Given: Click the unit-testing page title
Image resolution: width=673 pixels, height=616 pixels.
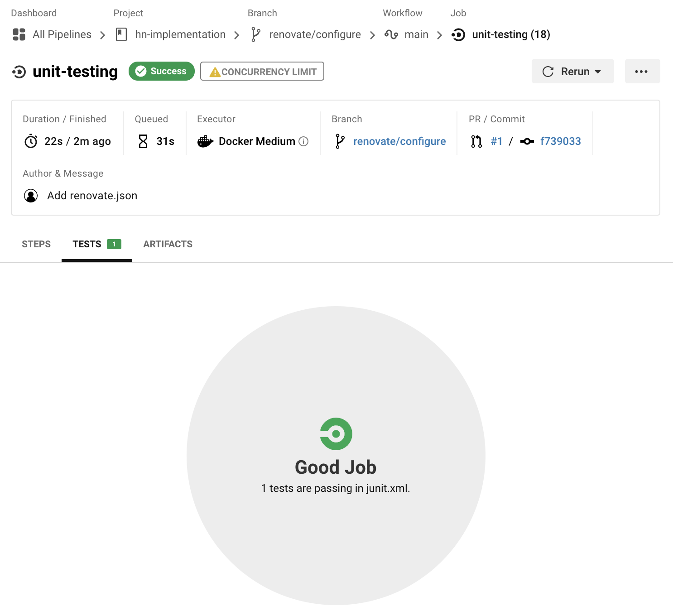Looking at the screenshot, I should (75, 72).
